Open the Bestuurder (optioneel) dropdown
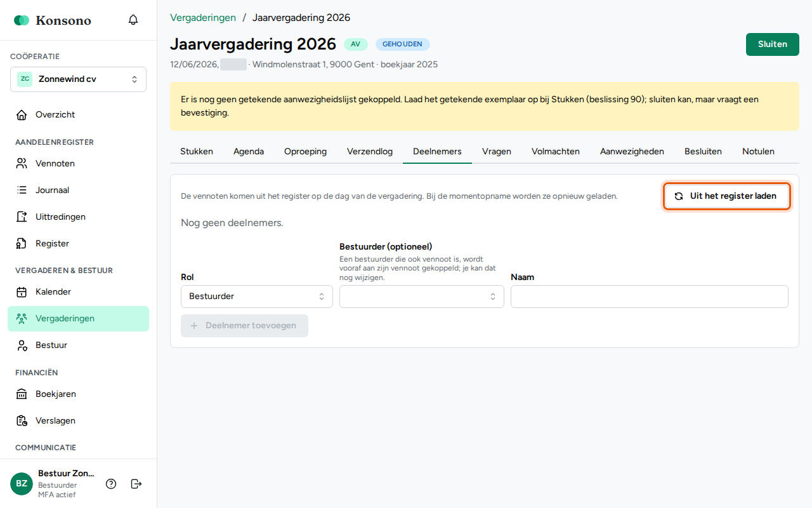 click(422, 297)
